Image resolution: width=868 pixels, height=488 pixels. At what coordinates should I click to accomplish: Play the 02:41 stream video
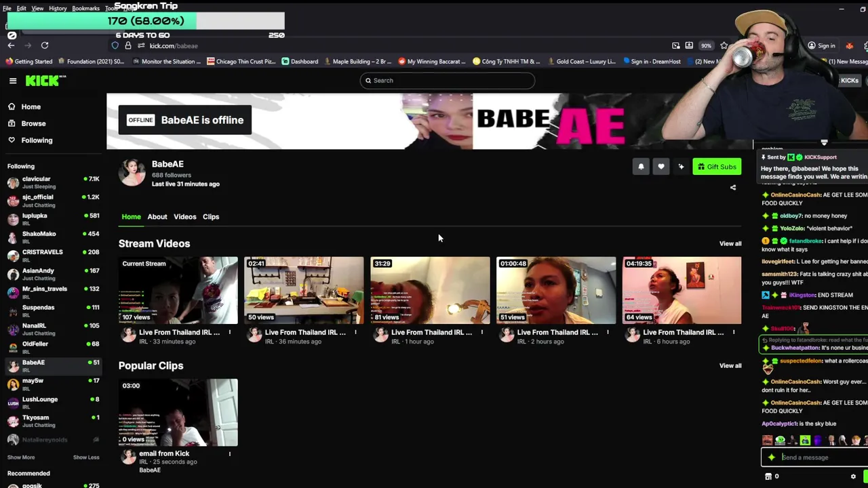pyautogui.click(x=304, y=290)
